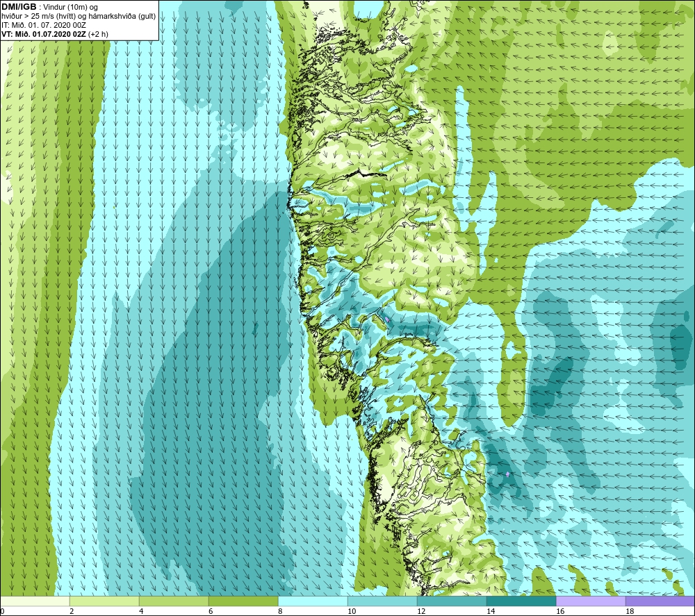Click the 'VT: Mið. 01.07.2020 02Z' valid time
Image resolution: width=695 pixels, height=616 pixels.
coord(44,34)
